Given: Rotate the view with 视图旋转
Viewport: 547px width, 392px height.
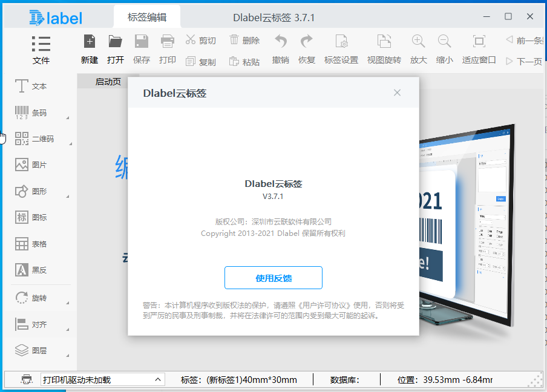Looking at the screenshot, I should (384, 50).
